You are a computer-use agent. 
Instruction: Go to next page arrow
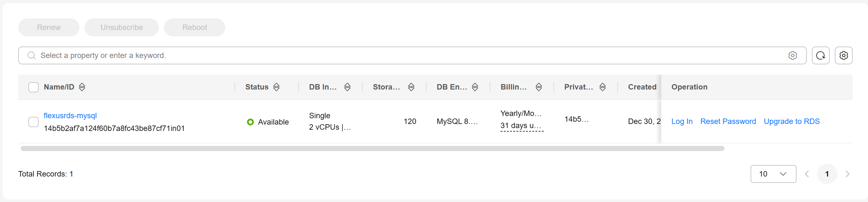tap(847, 174)
